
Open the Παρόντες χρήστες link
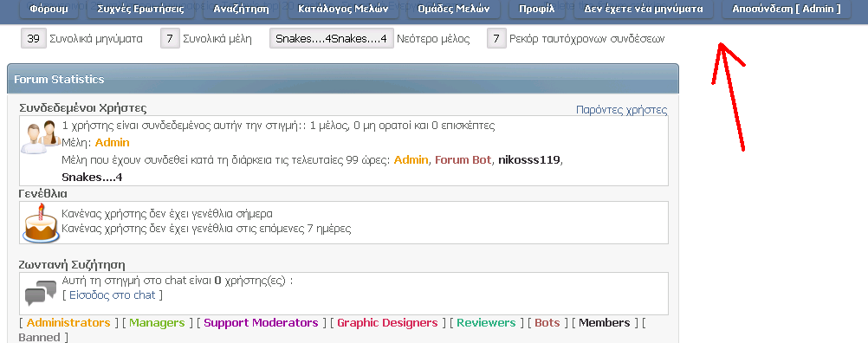(x=622, y=109)
